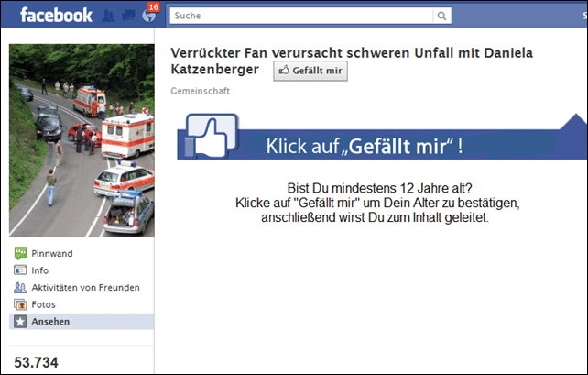This screenshot has height=375, width=588.
Task: Open friend requests icon
Action: tap(108, 16)
